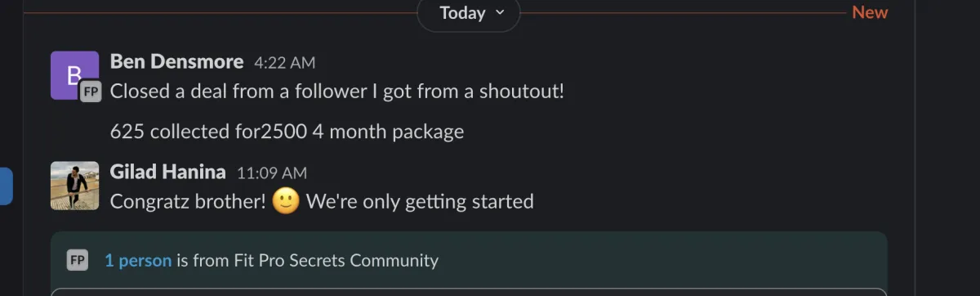The image size is (980, 296).
Task: Click the FP badge on Ben's avatar
Action: point(91,92)
